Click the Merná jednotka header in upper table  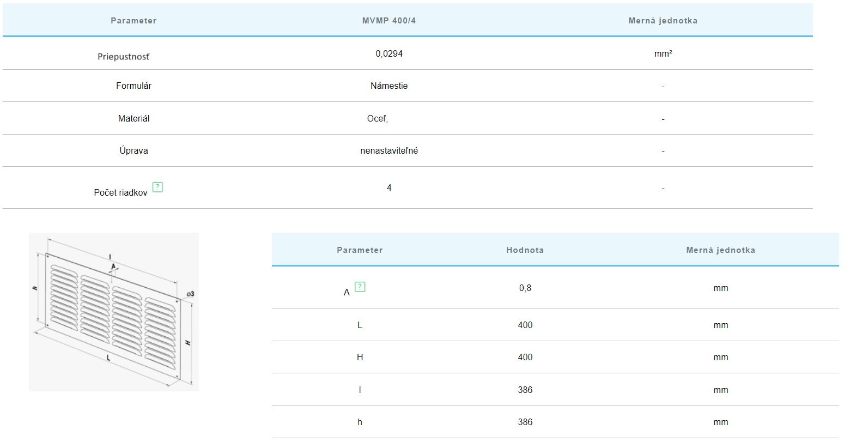[663, 21]
